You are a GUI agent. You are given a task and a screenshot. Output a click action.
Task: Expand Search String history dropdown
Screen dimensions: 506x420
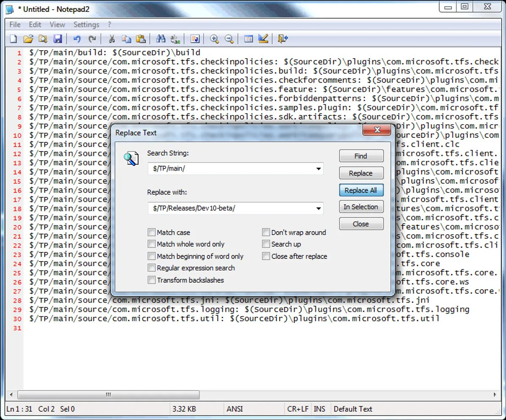tap(318, 169)
